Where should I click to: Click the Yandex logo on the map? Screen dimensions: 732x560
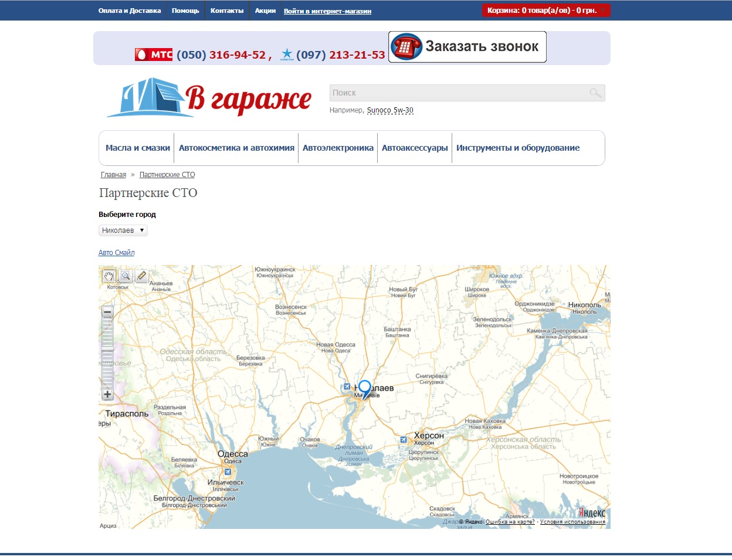(591, 513)
